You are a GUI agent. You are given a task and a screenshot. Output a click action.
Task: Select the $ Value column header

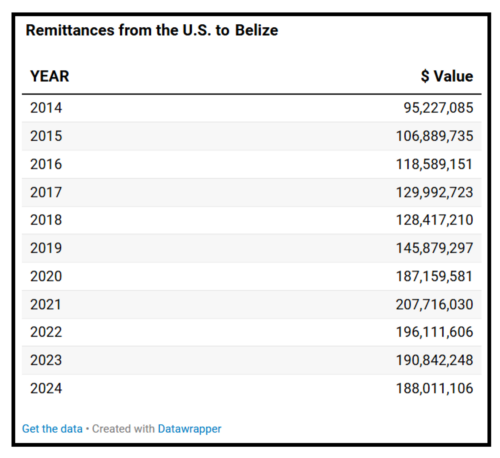(x=447, y=76)
